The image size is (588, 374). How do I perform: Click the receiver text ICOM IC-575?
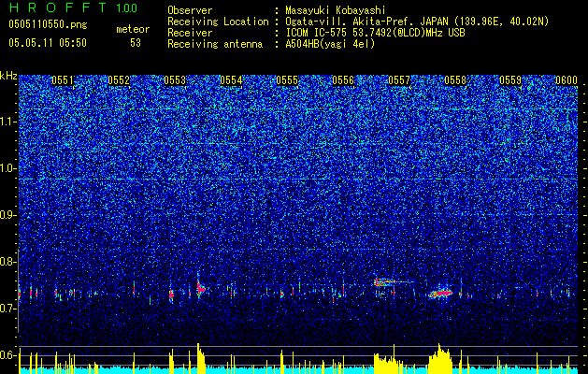pos(316,33)
